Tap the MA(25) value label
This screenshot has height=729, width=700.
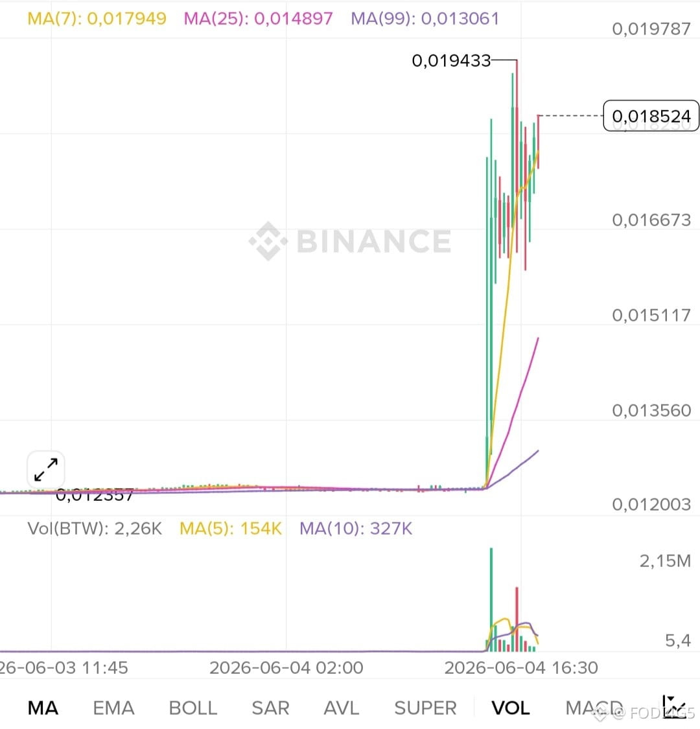(258, 19)
